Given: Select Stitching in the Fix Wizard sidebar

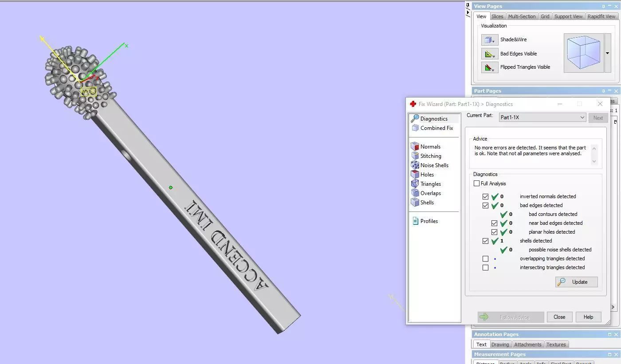Looking at the screenshot, I should pos(426,156).
